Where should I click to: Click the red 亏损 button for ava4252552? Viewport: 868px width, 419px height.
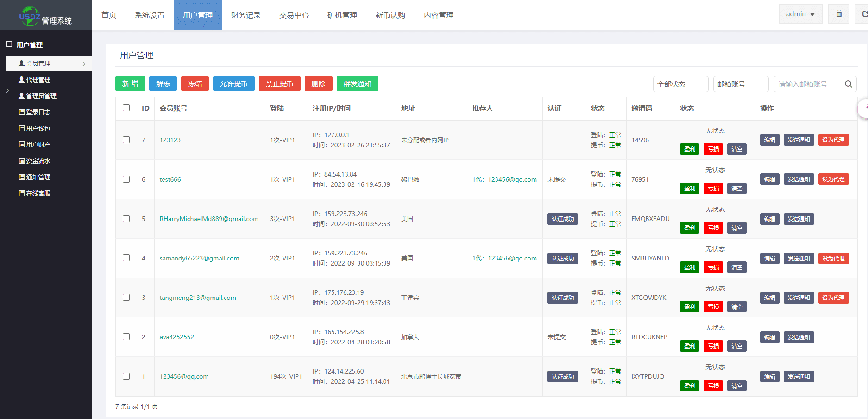[713, 346]
